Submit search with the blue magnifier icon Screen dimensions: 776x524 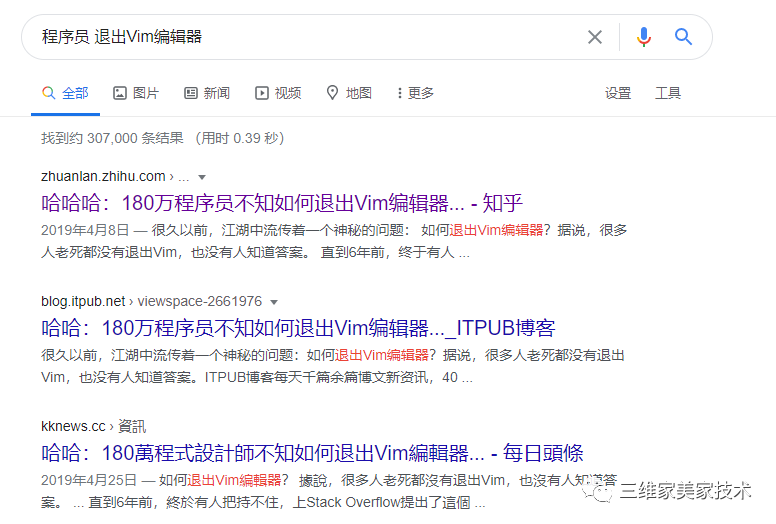click(x=683, y=37)
